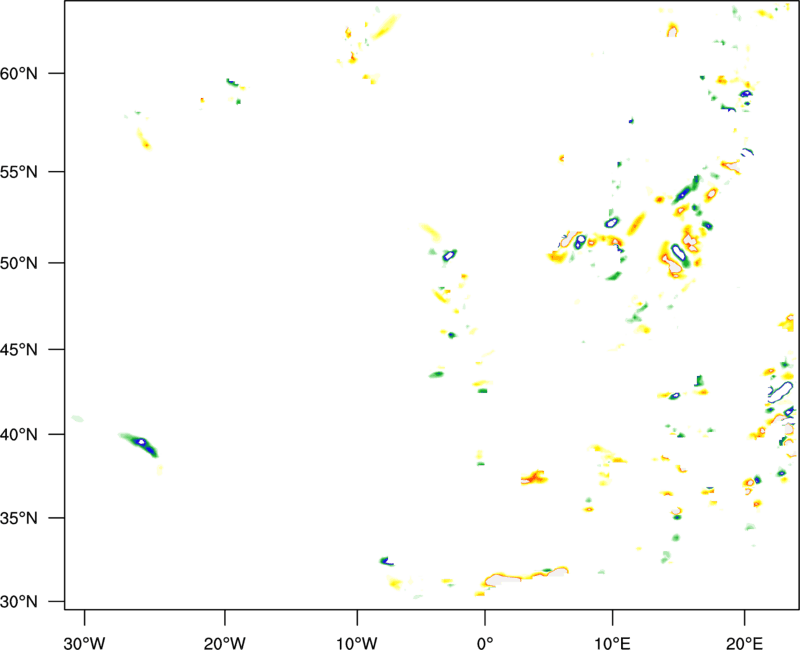This screenshot has height=650, width=800.
Task: Click the 30°W longitude label
Action: [84, 643]
